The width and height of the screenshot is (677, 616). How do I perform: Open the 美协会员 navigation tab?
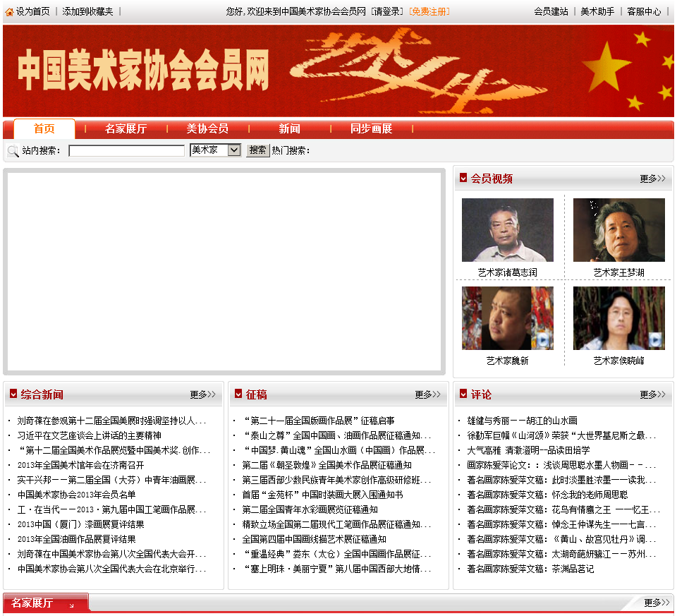click(x=207, y=128)
